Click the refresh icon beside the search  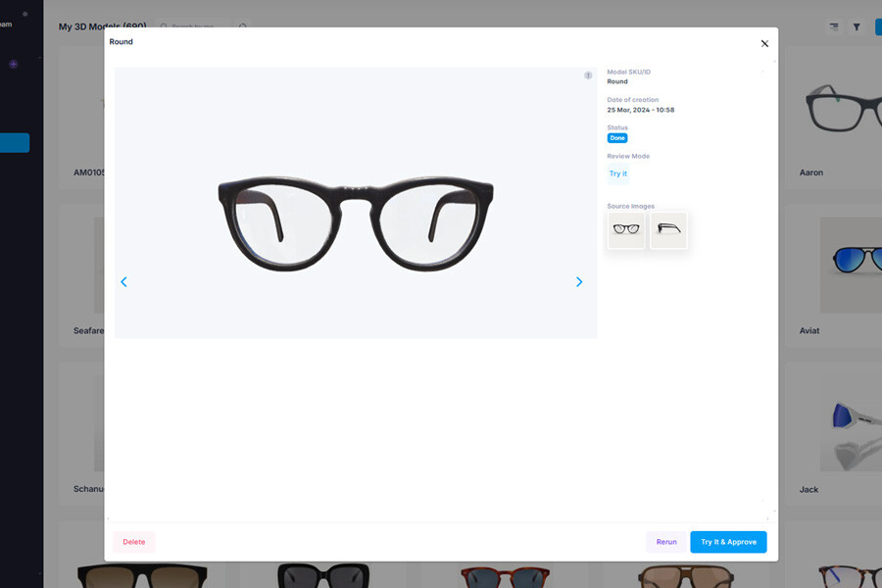[243, 27]
